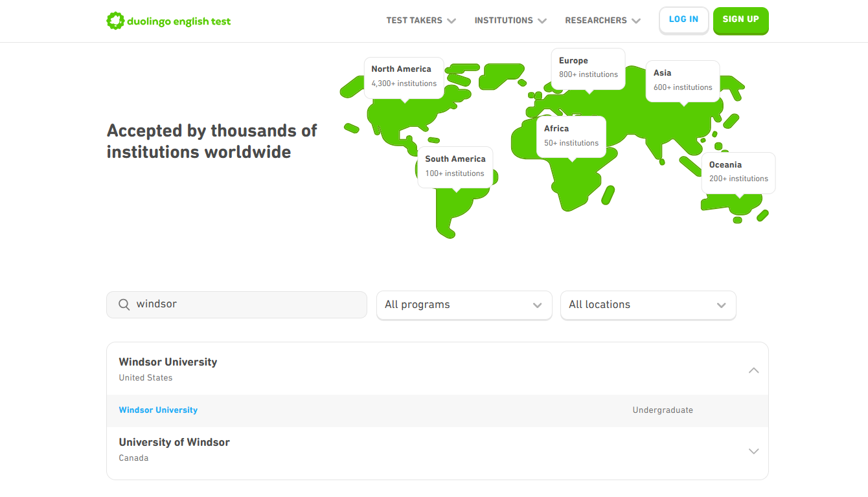Viewport: 868px width, 497px height.
Task: Expand the Researchers menu
Action: point(602,21)
